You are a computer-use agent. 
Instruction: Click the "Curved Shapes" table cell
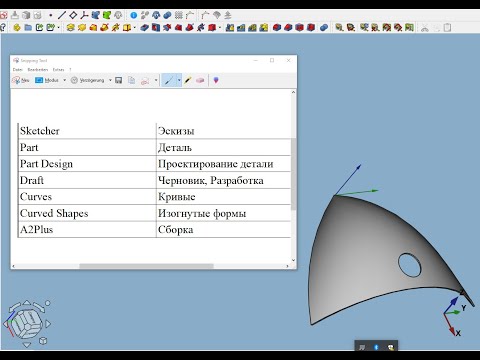pos(87,213)
